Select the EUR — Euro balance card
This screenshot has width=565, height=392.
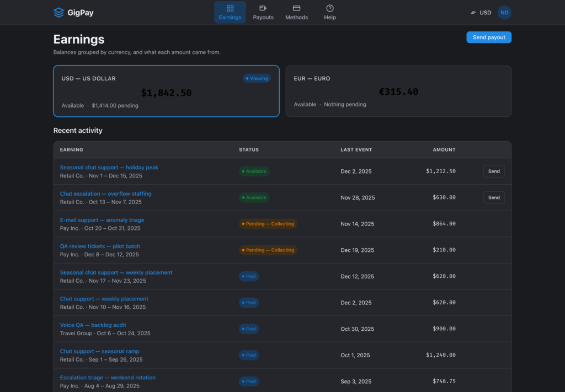tap(398, 91)
